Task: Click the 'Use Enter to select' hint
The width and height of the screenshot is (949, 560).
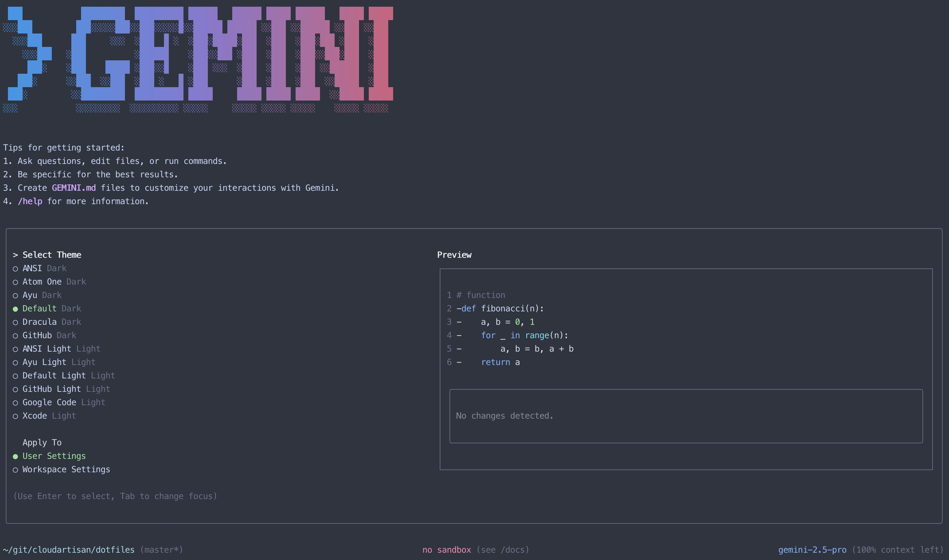Action: pos(115,496)
